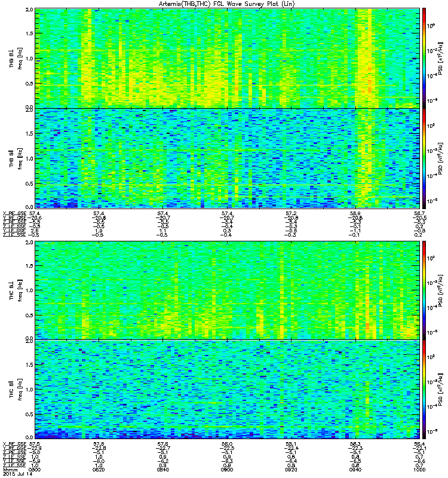Click the '1.5' frequency tick of THB B∥ panel
This screenshot has height=478, width=448.
click(29, 133)
